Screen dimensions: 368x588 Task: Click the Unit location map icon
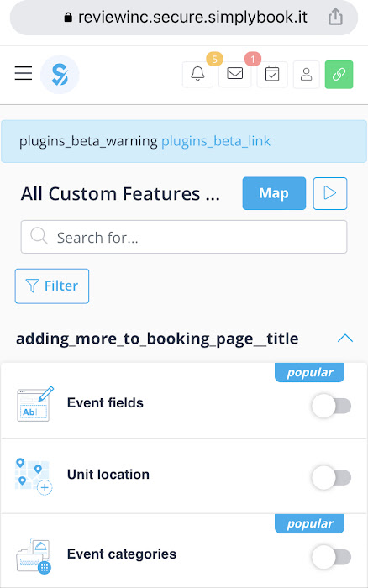pos(34,476)
